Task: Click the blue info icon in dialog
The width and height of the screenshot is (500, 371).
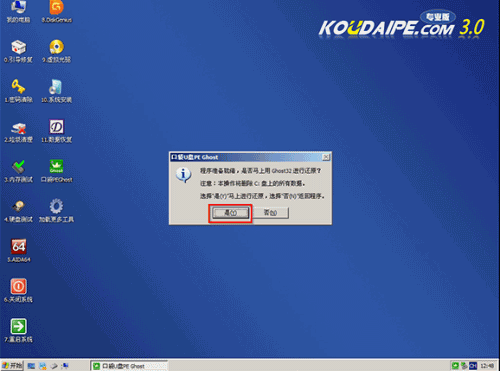Action: [x=183, y=175]
